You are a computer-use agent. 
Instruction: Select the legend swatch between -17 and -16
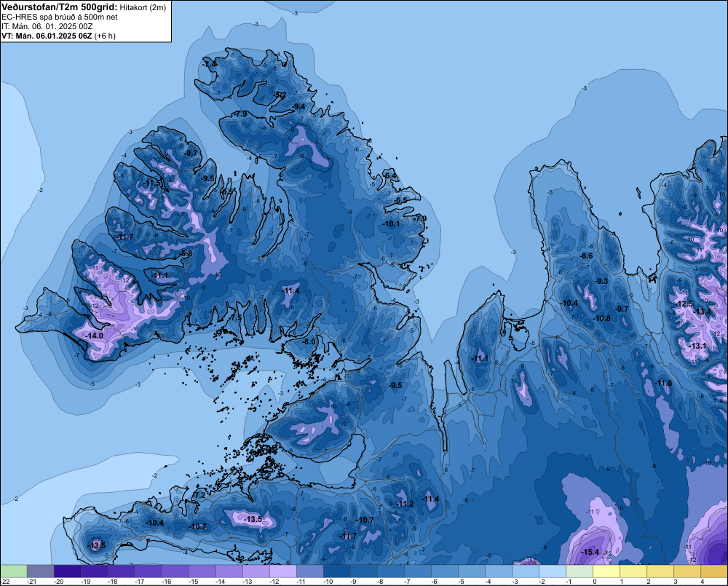148,571
